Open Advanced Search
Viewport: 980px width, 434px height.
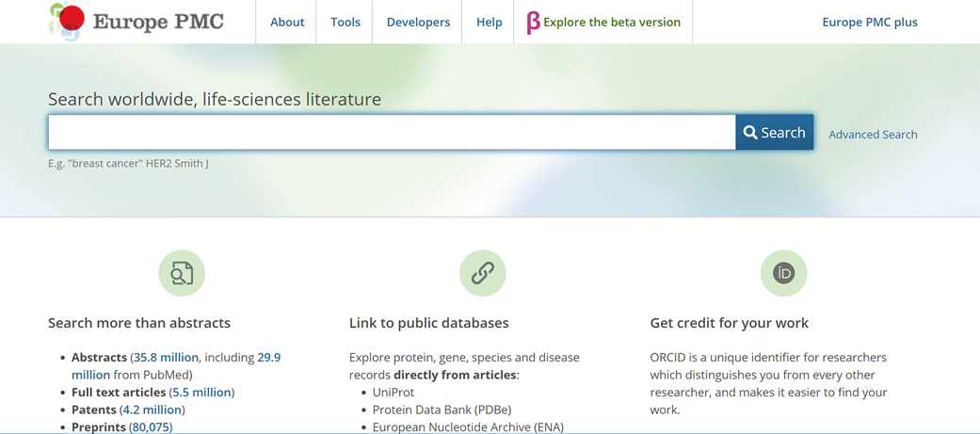point(873,135)
